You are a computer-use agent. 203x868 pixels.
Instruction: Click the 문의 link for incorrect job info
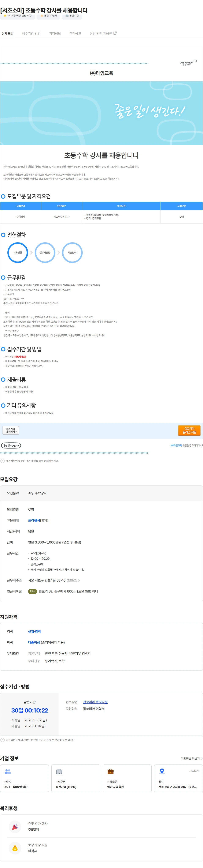pyautogui.click(x=46, y=461)
